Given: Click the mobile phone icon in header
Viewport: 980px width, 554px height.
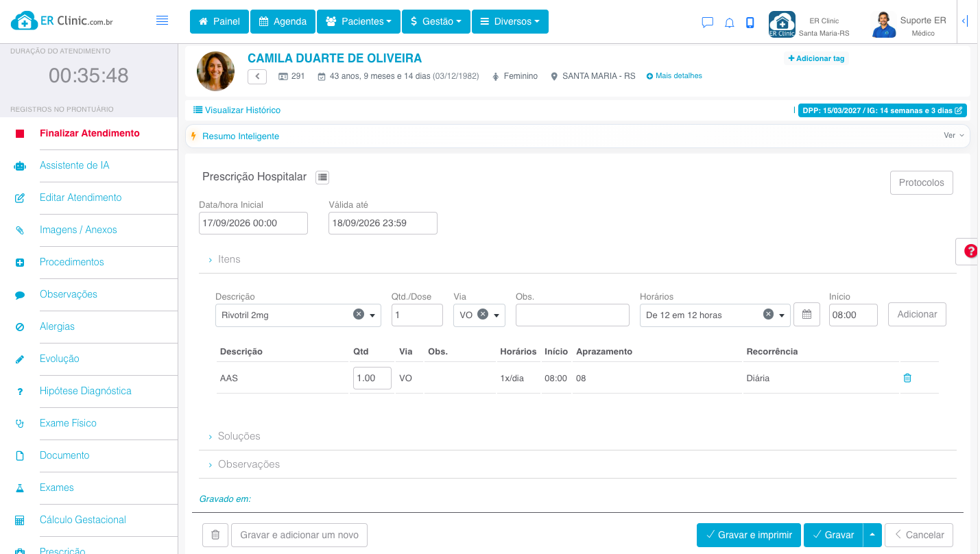Looking at the screenshot, I should point(750,22).
